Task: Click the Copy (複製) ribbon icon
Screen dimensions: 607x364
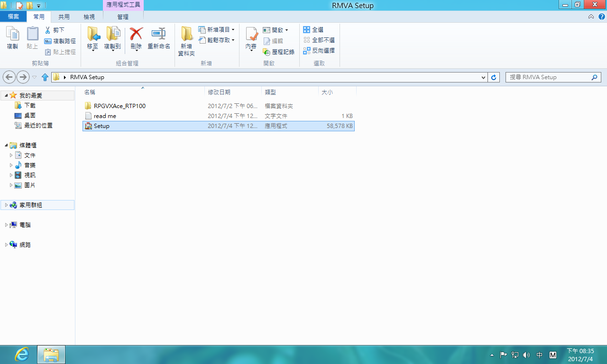Action: coord(12,38)
